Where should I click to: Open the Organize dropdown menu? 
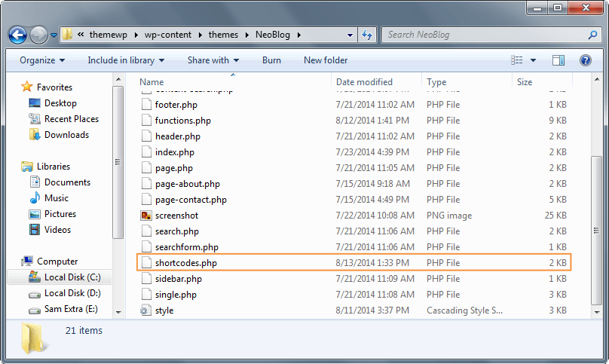tap(42, 60)
